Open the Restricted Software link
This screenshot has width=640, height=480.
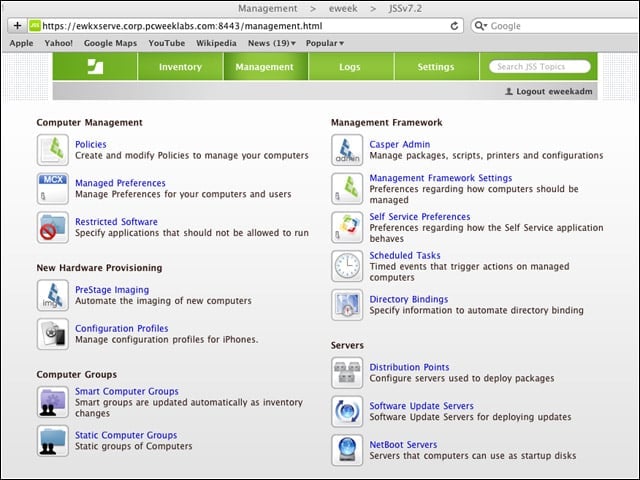pos(116,222)
